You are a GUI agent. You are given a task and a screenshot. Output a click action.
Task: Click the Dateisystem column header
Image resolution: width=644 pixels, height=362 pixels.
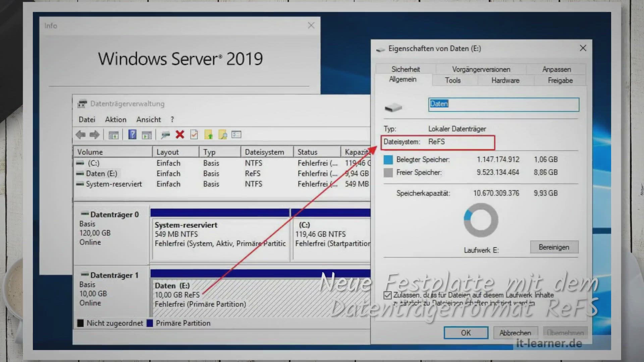pos(264,152)
